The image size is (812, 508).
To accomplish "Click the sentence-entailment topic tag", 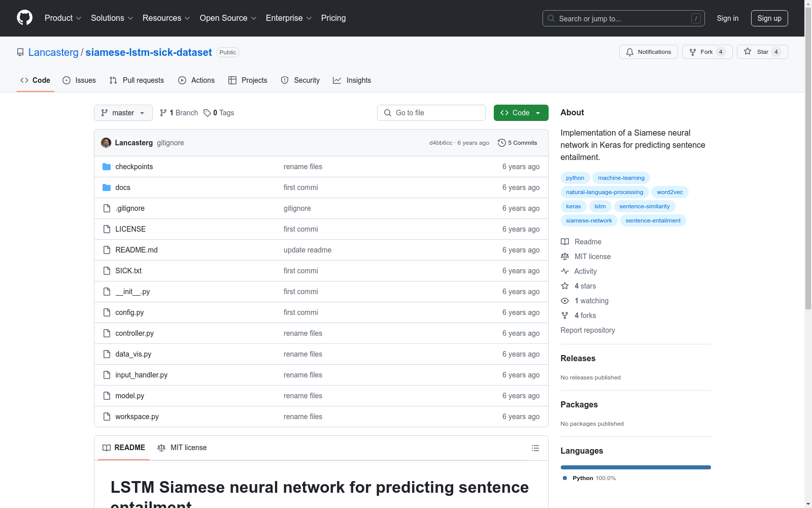I will coord(653,220).
